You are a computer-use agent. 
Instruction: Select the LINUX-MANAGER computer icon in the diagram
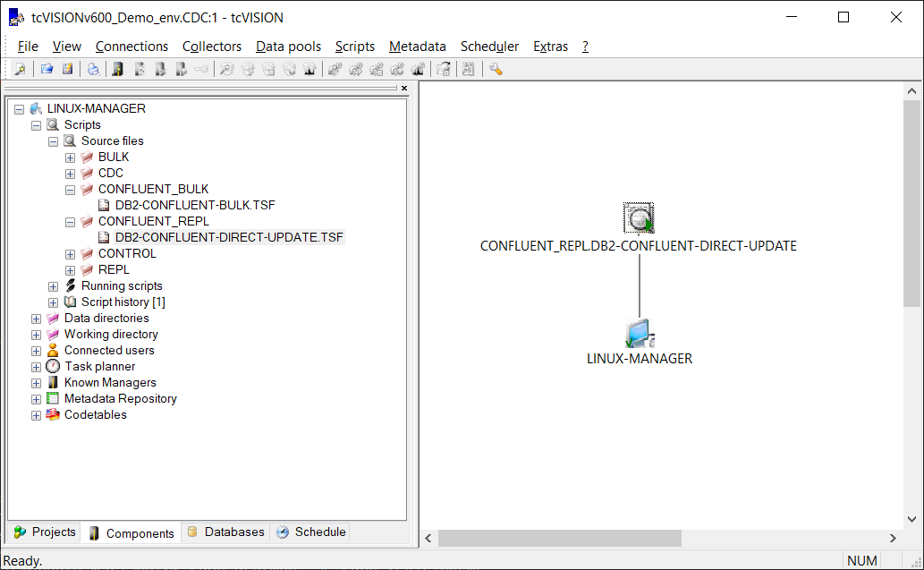[x=640, y=333]
